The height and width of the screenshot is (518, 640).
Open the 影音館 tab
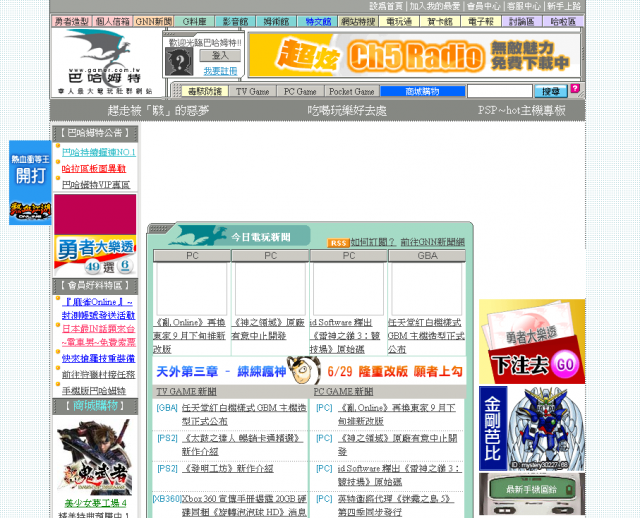(x=236, y=22)
